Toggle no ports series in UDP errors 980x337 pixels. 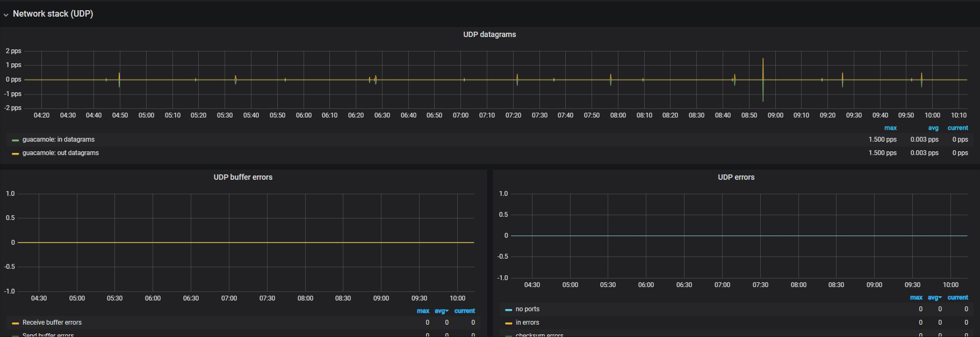[528, 309]
